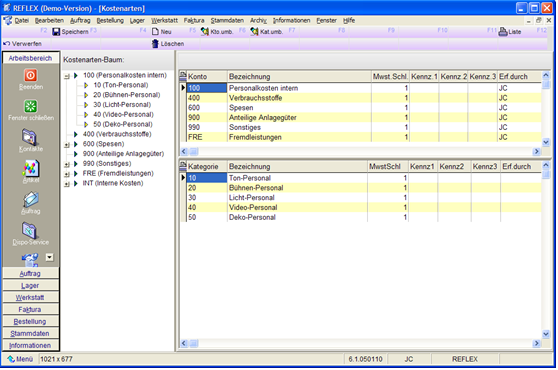The image size is (558, 370).
Task: Click grid corner icon beside Kategorie header
Action: pos(183,166)
